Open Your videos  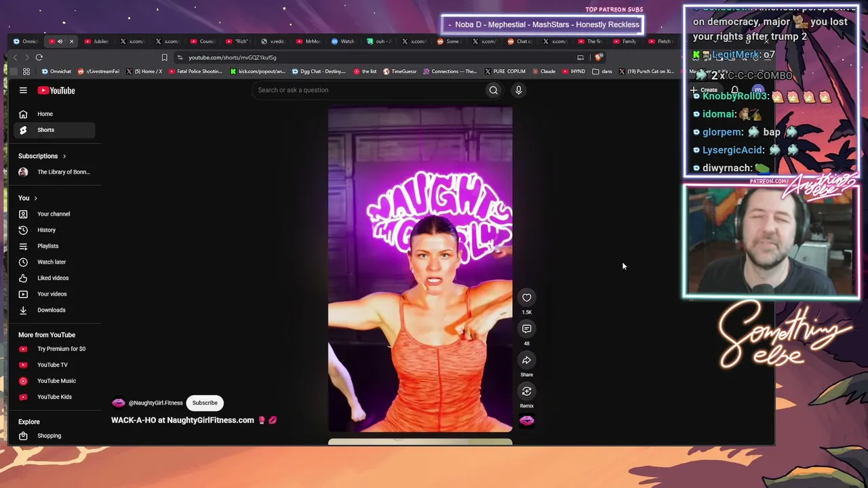click(54, 294)
